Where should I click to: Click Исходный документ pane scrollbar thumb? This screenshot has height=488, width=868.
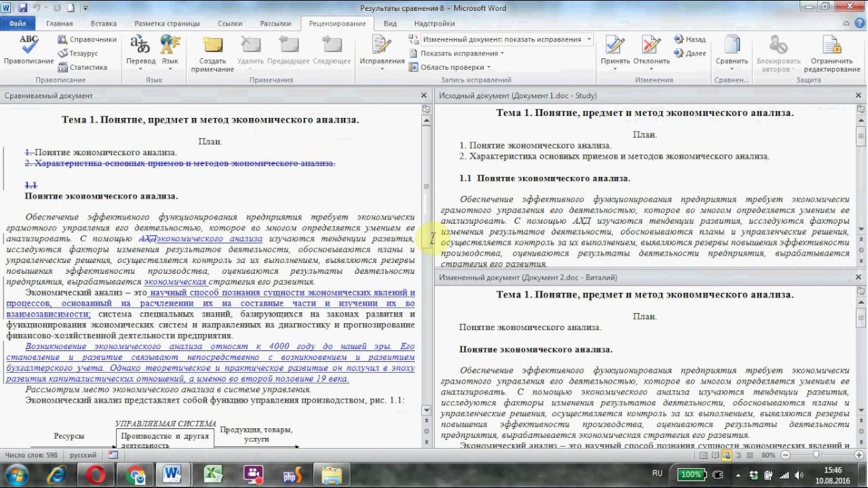pyautogui.click(x=861, y=136)
